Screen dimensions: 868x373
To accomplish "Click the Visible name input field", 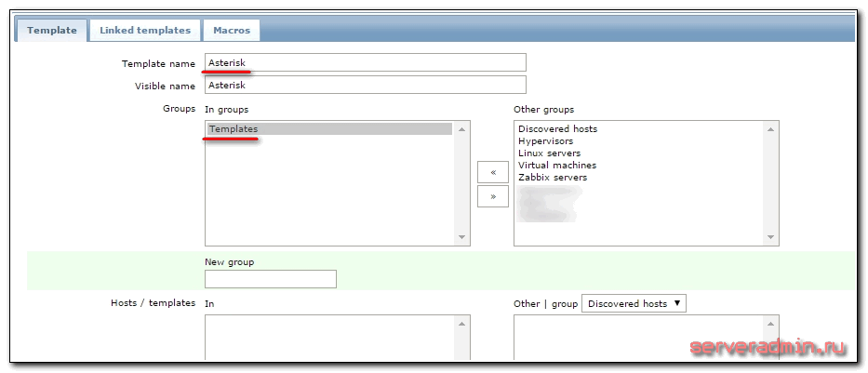I will point(365,86).
